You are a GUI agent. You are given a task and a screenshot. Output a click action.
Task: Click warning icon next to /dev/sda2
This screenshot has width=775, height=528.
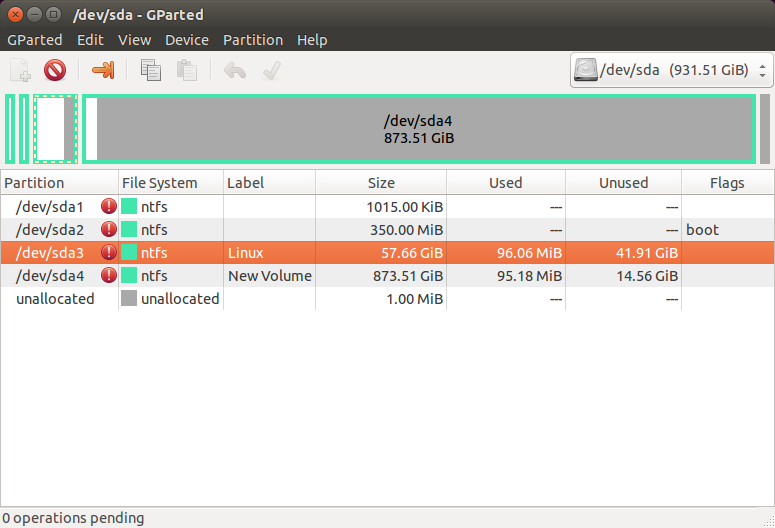(x=109, y=229)
